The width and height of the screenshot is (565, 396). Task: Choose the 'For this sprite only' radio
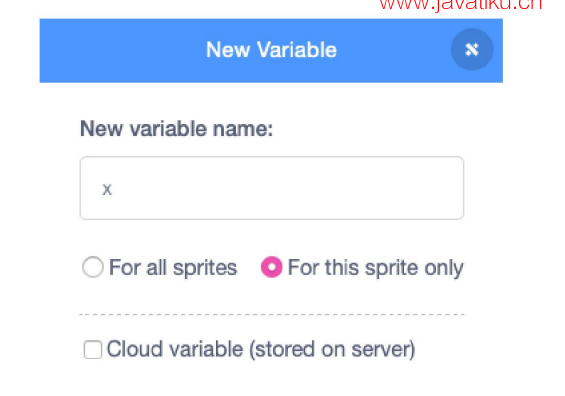point(271,267)
